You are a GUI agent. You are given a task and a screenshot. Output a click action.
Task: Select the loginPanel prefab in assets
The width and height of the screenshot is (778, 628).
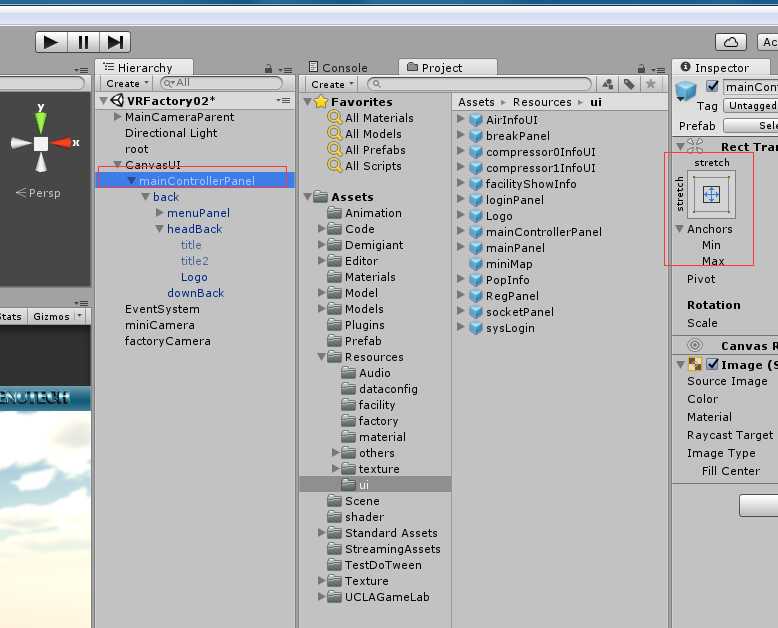pyautogui.click(x=514, y=200)
